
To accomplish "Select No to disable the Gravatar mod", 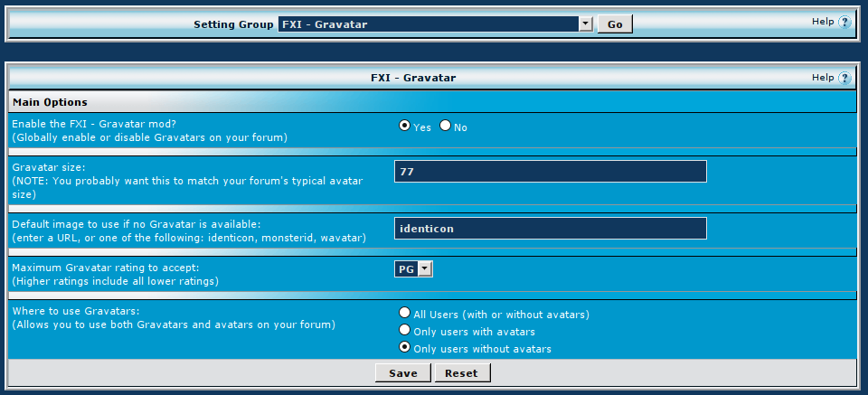I will tap(445, 127).
